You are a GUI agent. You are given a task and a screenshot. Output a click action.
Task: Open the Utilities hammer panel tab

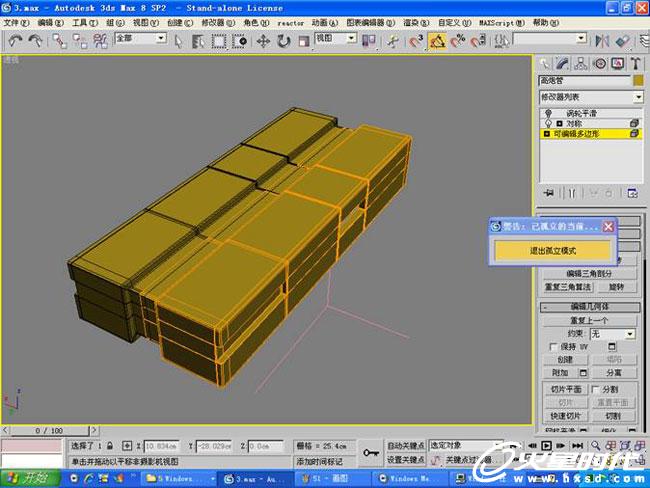tap(635, 63)
